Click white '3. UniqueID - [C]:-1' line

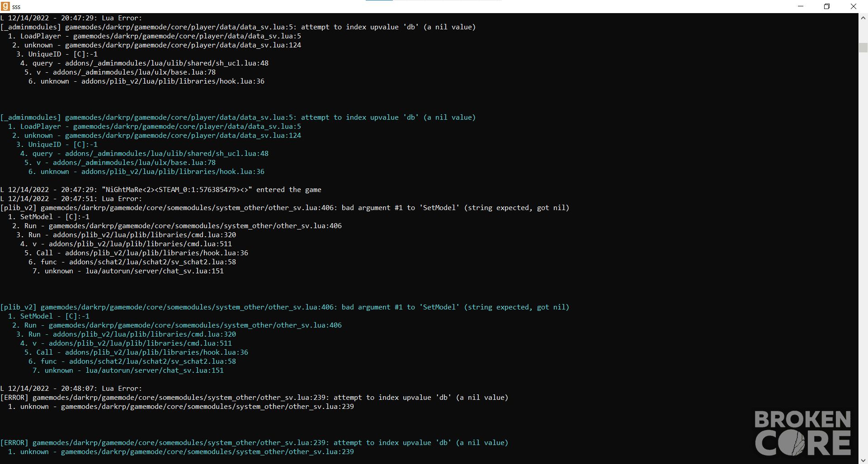pos(57,54)
